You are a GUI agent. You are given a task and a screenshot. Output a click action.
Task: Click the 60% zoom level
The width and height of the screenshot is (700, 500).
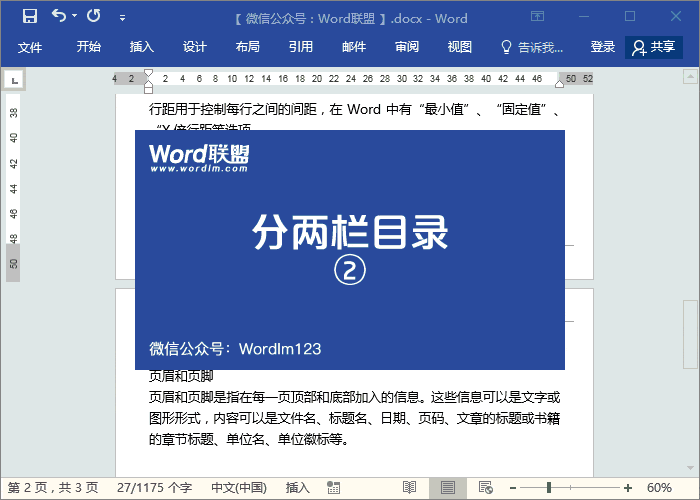(x=659, y=488)
